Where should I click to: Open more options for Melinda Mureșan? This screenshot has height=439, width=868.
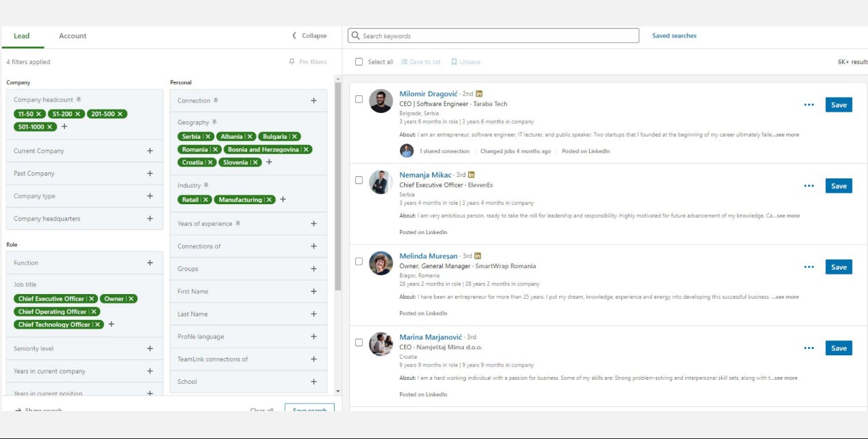(809, 267)
